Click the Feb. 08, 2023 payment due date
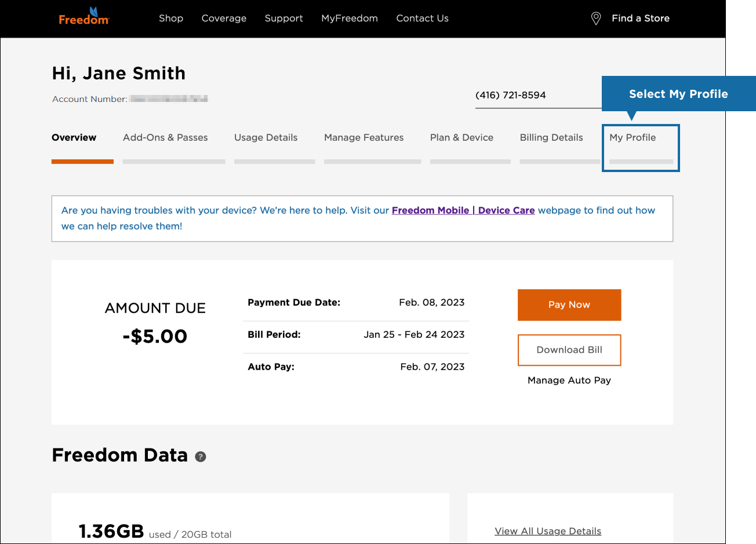 pyautogui.click(x=432, y=302)
